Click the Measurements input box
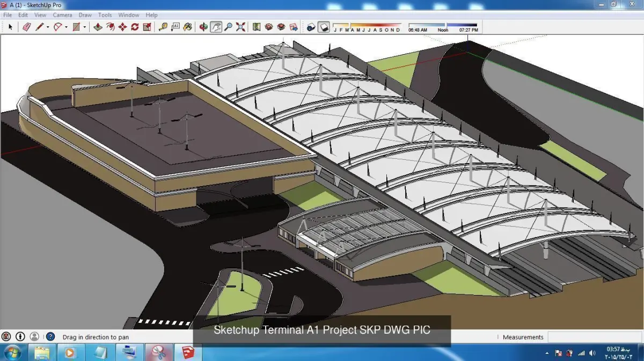The width and height of the screenshot is (644, 361). (x=595, y=337)
